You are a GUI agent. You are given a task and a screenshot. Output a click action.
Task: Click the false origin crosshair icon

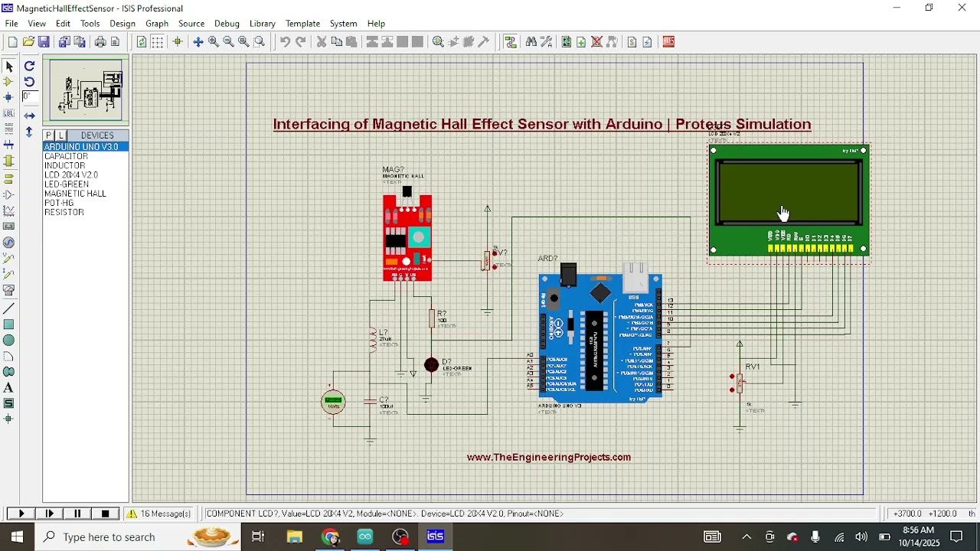tap(178, 42)
